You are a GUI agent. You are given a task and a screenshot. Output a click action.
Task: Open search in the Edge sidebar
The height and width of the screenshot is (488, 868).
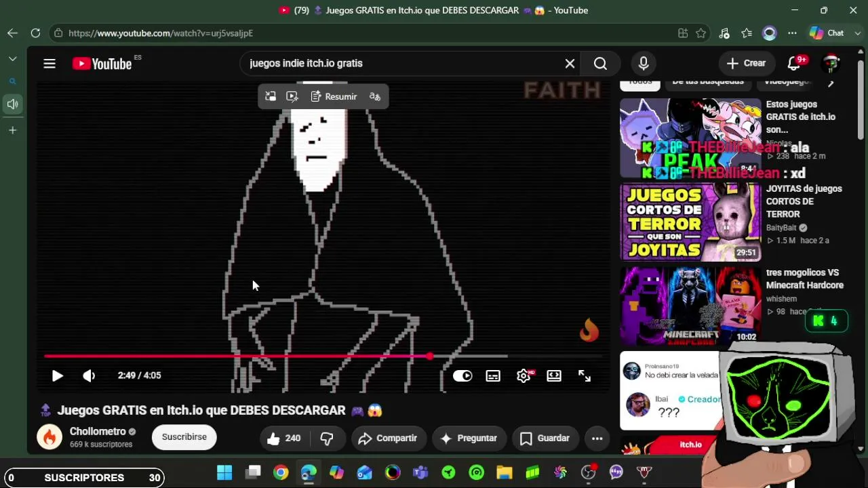[13, 81]
